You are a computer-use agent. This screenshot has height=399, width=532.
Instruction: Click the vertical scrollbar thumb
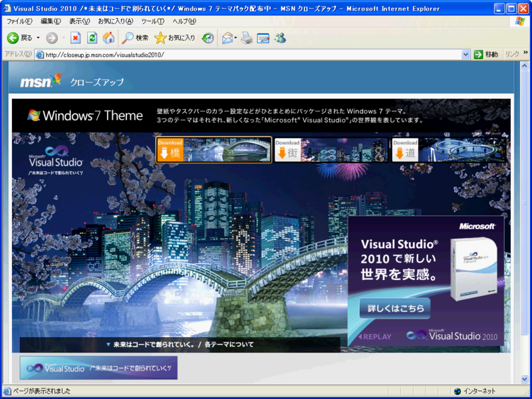525,202
